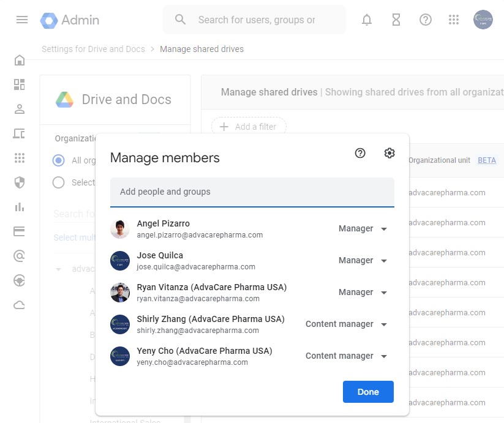Click Angel Pizarro's profile photo
The height and width of the screenshot is (423, 504).
120,229
